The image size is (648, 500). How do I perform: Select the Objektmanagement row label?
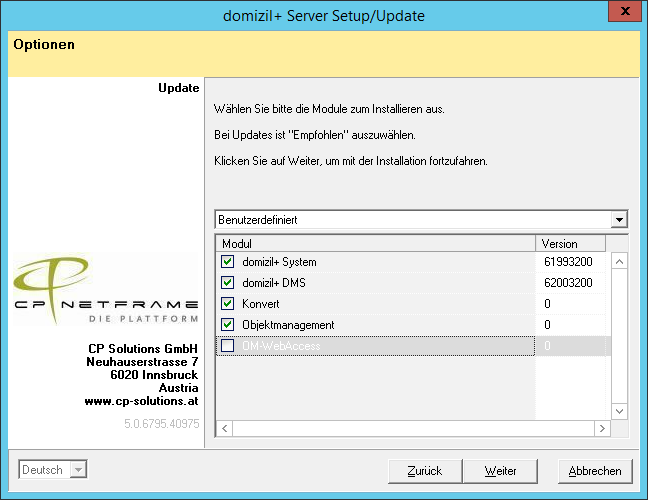pyautogui.click(x=288, y=325)
